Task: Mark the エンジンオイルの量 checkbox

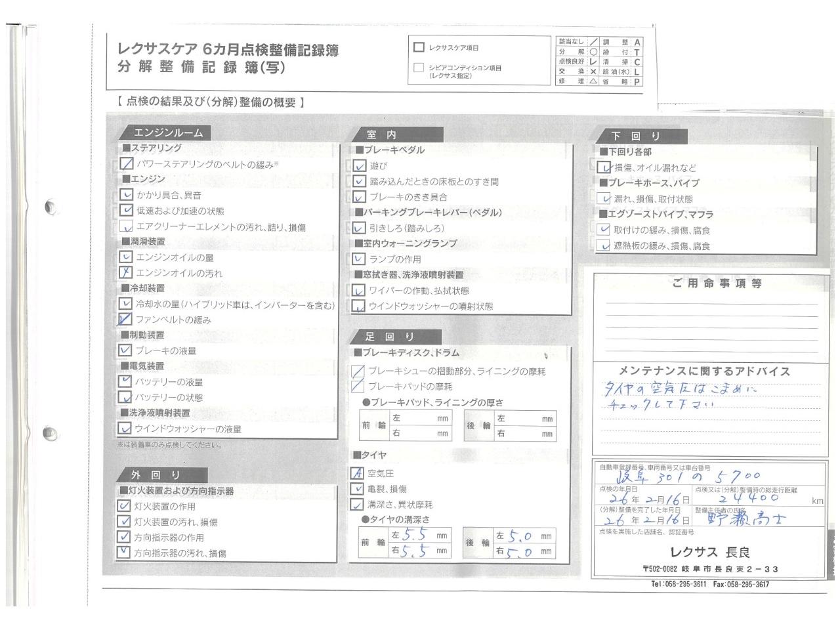Action: tap(125, 257)
